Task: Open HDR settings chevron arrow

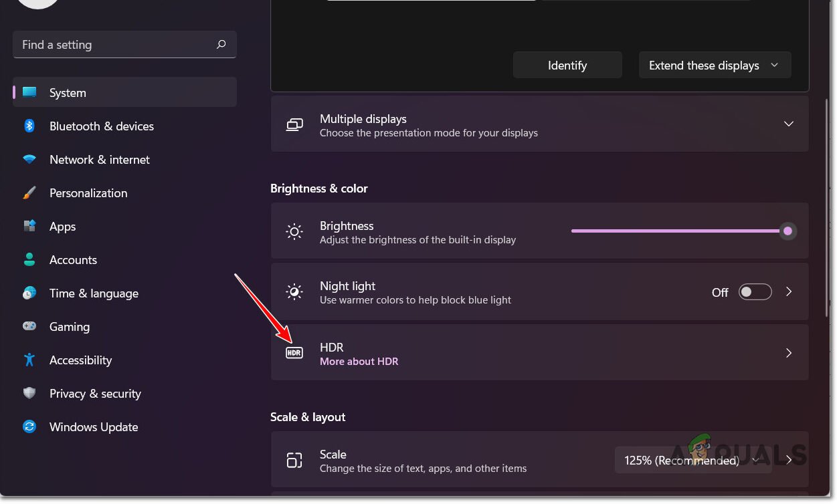Action: (x=789, y=353)
